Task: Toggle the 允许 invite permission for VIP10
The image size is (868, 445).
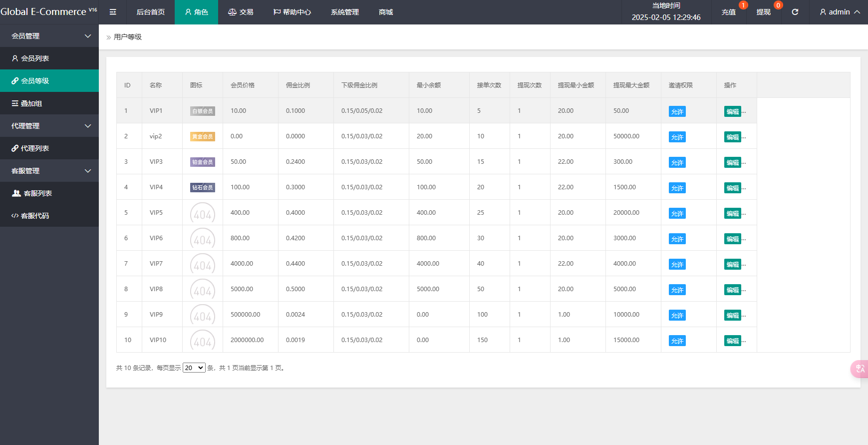Action: point(677,341)
